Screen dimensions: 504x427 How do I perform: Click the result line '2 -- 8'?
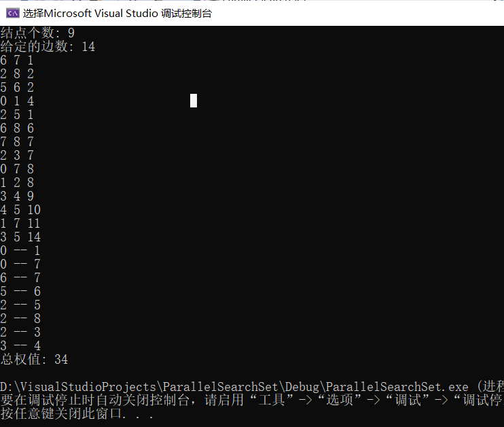[20, 319]
